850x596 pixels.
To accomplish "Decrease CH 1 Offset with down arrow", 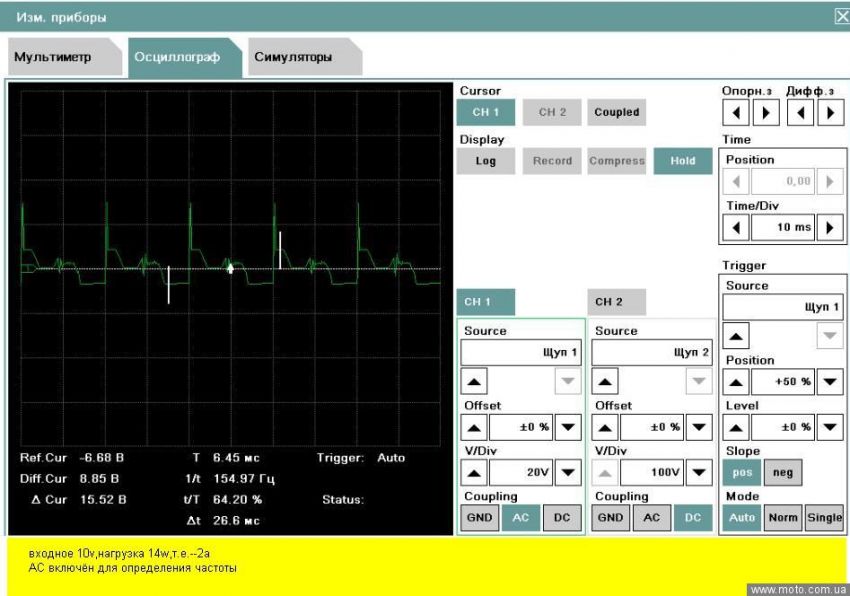I will 568,427.
